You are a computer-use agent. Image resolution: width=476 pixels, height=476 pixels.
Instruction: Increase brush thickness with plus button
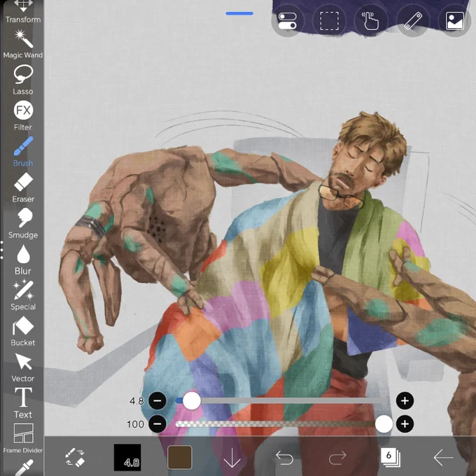pyautogui.click(x=405, y=400)
